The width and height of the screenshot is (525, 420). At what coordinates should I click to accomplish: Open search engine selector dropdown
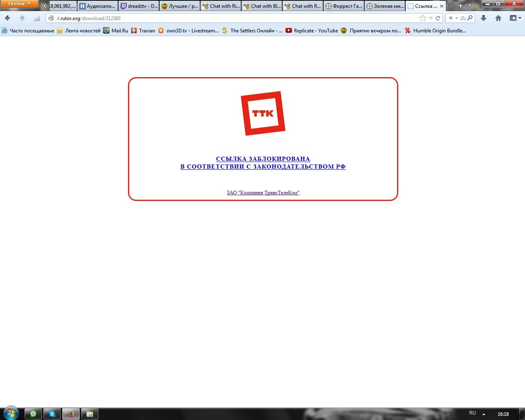[x=453, y=18]
